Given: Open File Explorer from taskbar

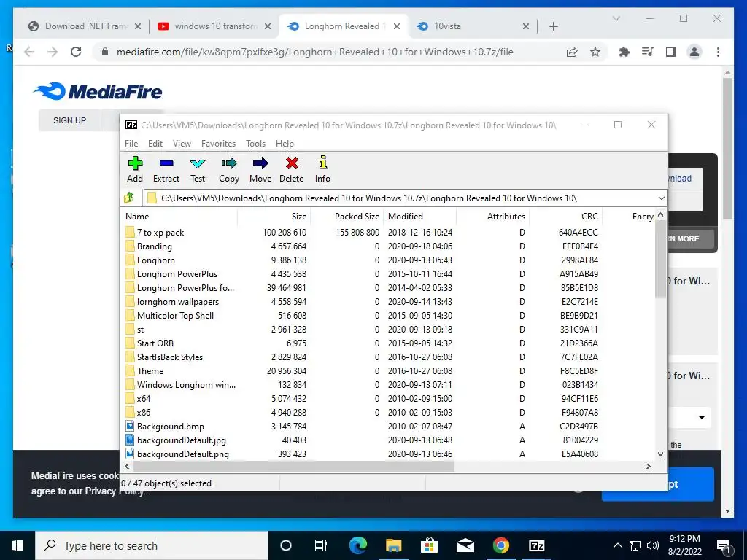Looking at the screenshot, I should 393,545.
